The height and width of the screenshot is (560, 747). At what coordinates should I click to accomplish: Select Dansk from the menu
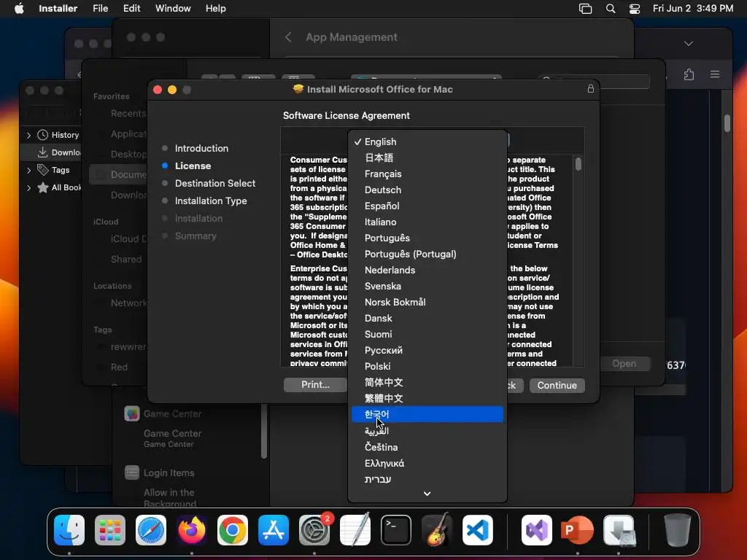pos(427,318)
